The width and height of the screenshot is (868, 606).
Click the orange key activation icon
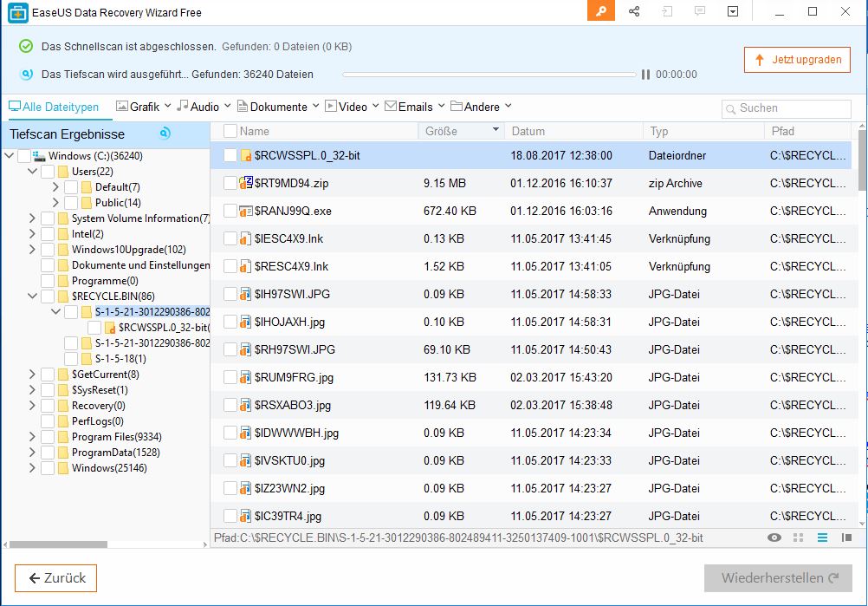click(600, 11)
